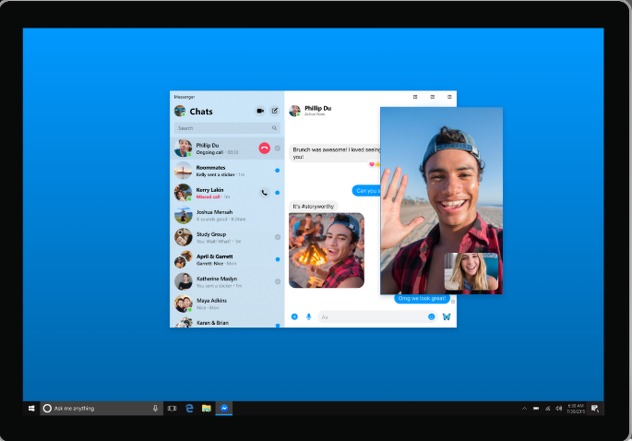Open the Karen & Brian conversation
Image resolution: width=632 pixels, height=441 pixels.
227,322
